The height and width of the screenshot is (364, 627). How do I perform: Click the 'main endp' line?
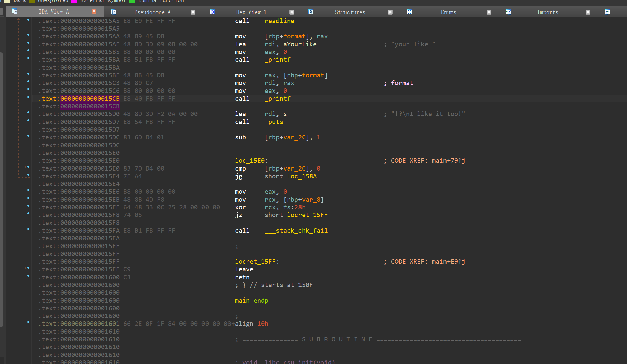(x=251, y=301)
